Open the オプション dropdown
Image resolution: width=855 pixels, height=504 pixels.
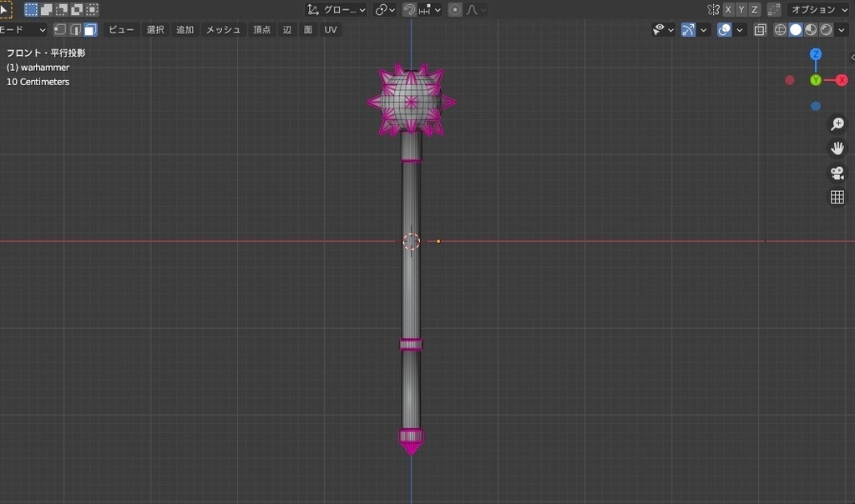(x=819, y=9)
